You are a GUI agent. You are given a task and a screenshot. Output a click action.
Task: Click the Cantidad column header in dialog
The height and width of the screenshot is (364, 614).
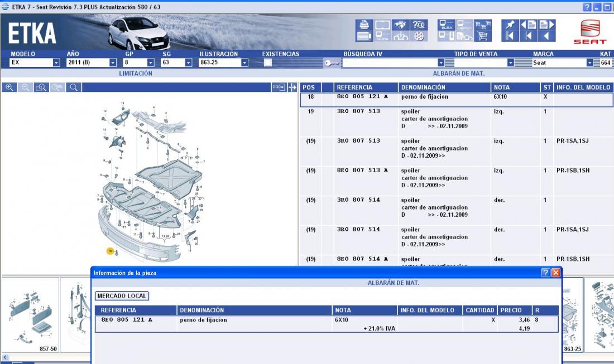coord(479,310)
